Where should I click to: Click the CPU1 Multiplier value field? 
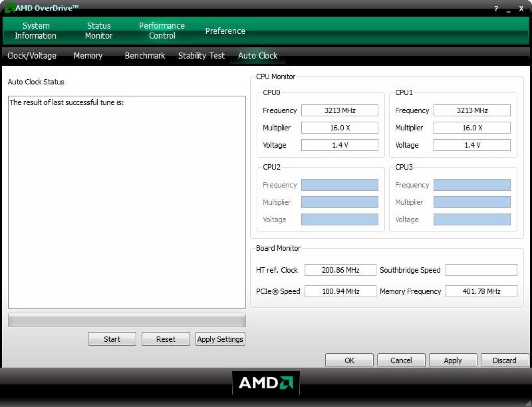(472, 128)
